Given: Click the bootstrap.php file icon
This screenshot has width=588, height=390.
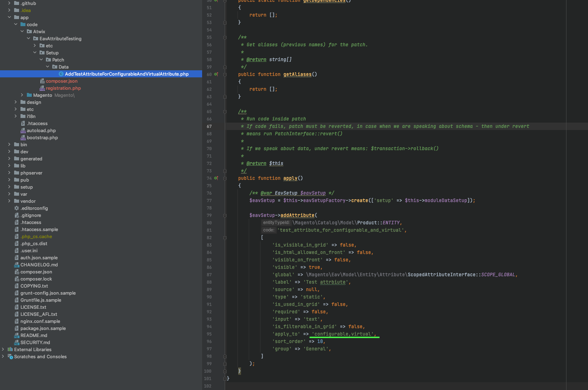Looking at the screenshot, I should pos(23,137).
